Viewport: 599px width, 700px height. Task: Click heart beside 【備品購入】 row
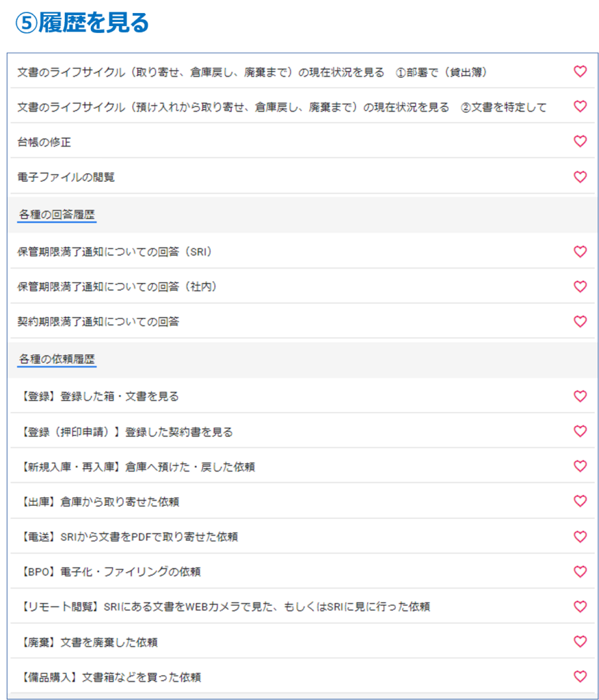pyautogui.click(x=580, y=677)
